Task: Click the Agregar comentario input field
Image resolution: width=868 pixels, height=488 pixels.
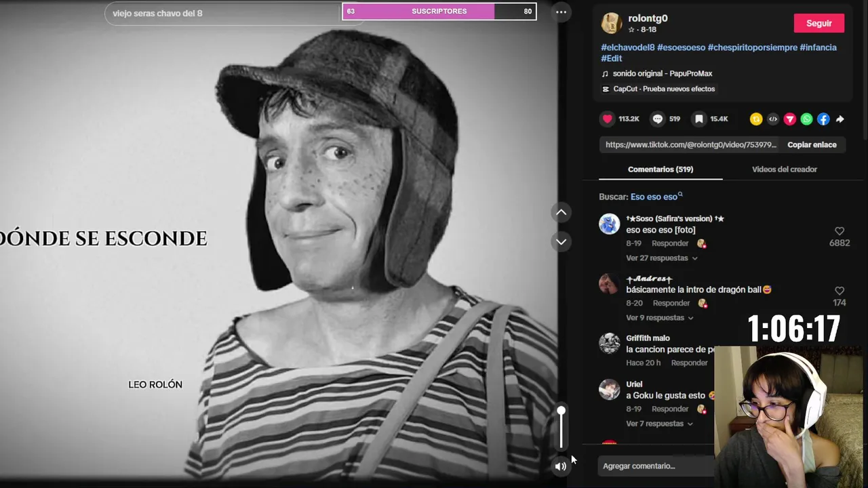Action: tap(655, 466)
